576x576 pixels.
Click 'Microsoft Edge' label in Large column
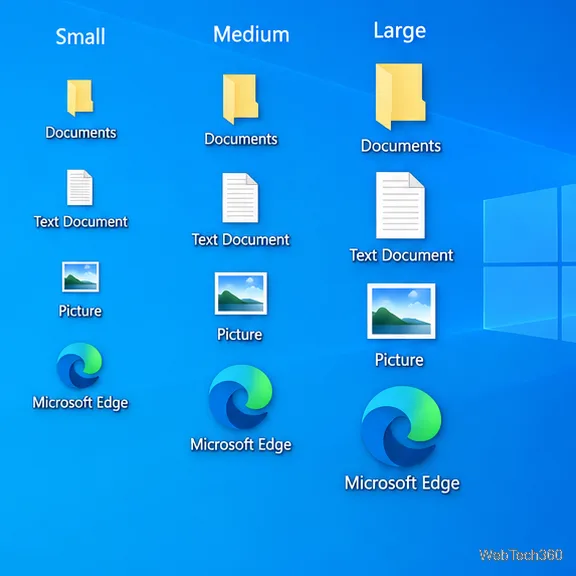(402, 483)
